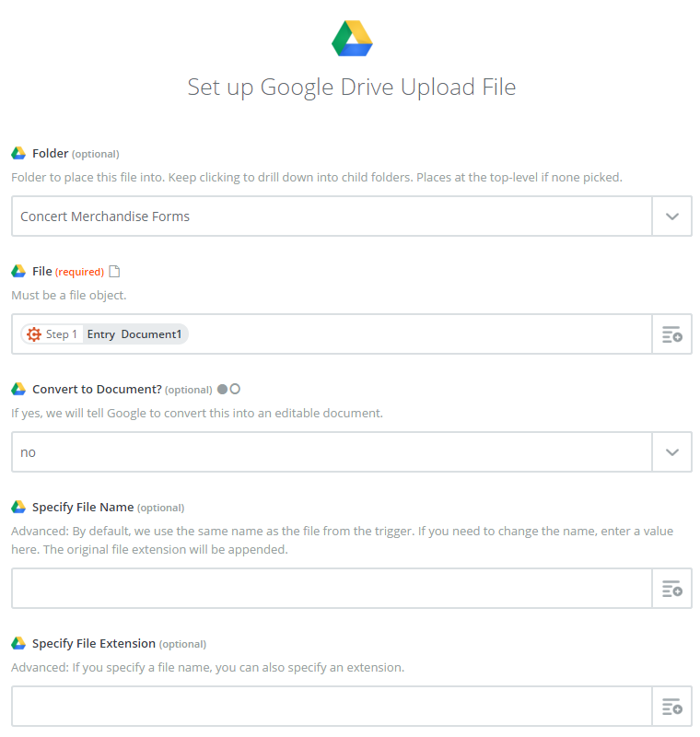
Task: Open insert-field button for Specify File Name
Action: coord(671,589)
